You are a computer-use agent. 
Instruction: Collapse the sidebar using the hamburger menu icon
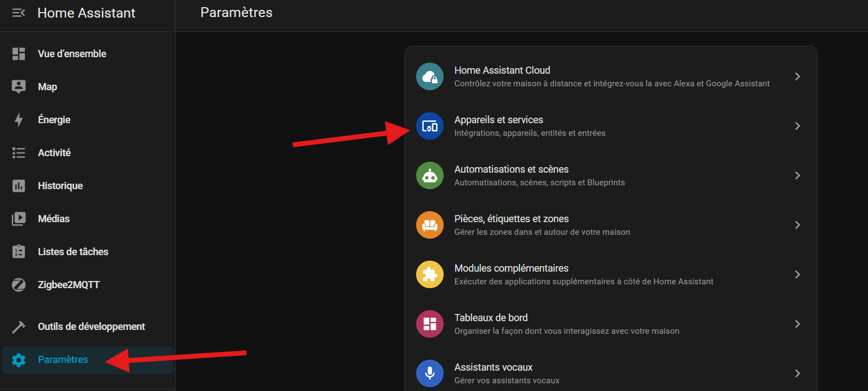(19, 13)
